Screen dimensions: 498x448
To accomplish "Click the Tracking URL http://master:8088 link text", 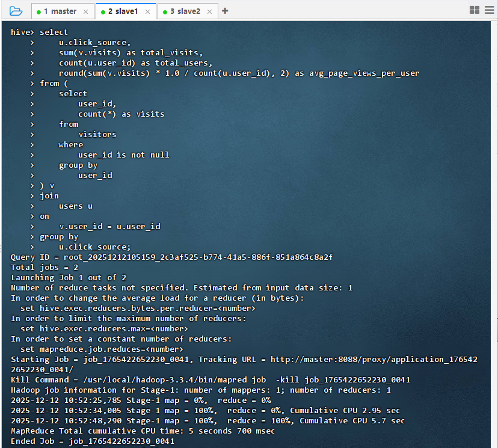I will pyautogui.click(x=374, y=360).
